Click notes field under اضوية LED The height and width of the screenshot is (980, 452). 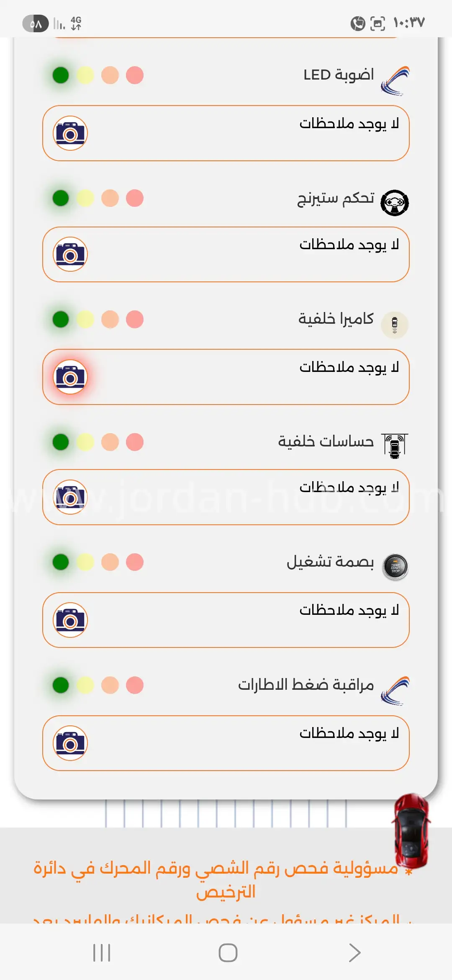point(226,133)
